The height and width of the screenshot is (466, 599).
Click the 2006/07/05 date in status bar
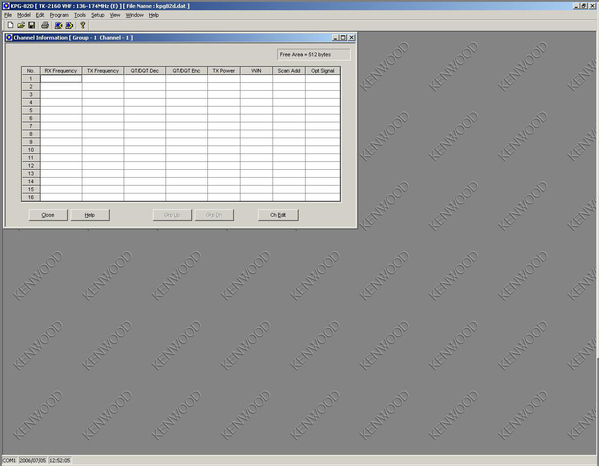pos(33,460)
